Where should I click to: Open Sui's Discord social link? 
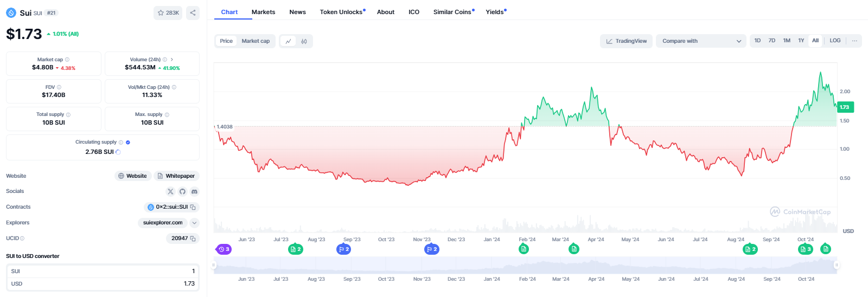point(194,191)
